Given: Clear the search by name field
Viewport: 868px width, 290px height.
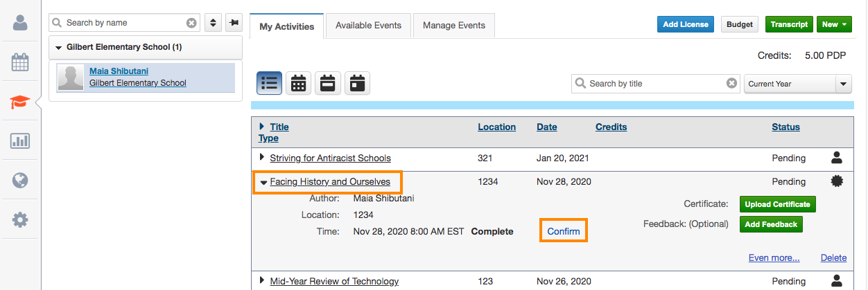Looking at the screenshot, I should (x=191, y=23).
